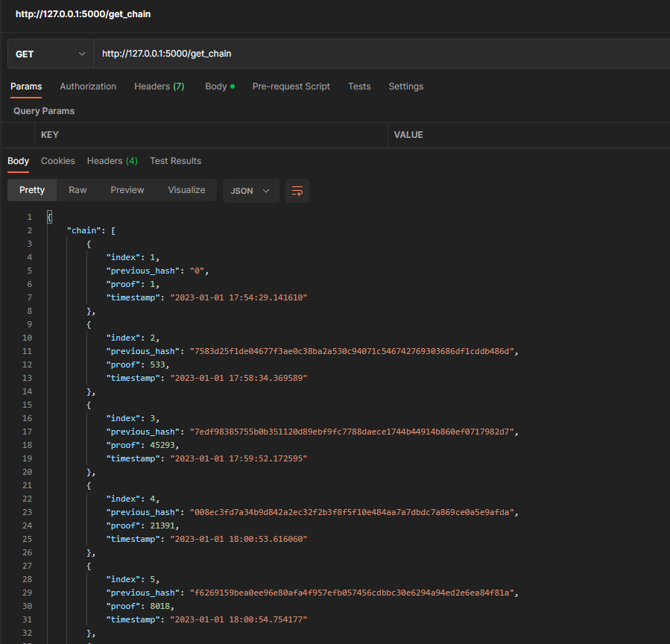Open the Visualize response view

[186, 190]
